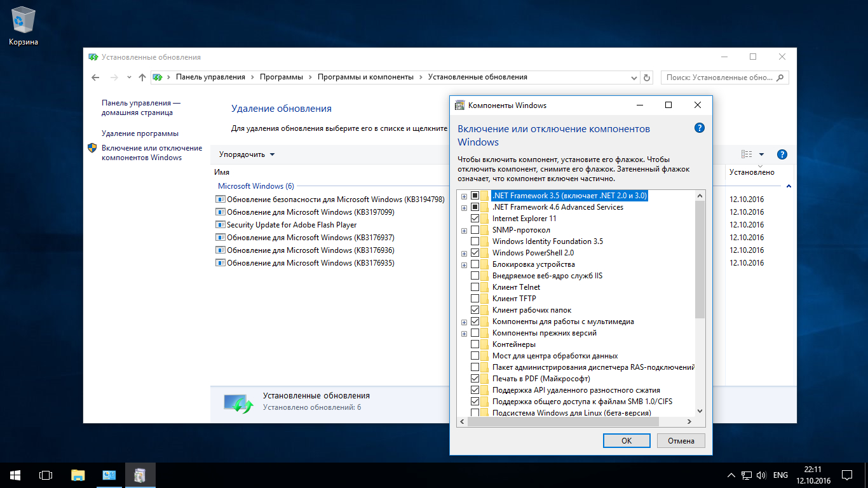Click the vertical scrollbar in components list
The width and height of the screenshot is (868, 488).
[x=700, y=259]
